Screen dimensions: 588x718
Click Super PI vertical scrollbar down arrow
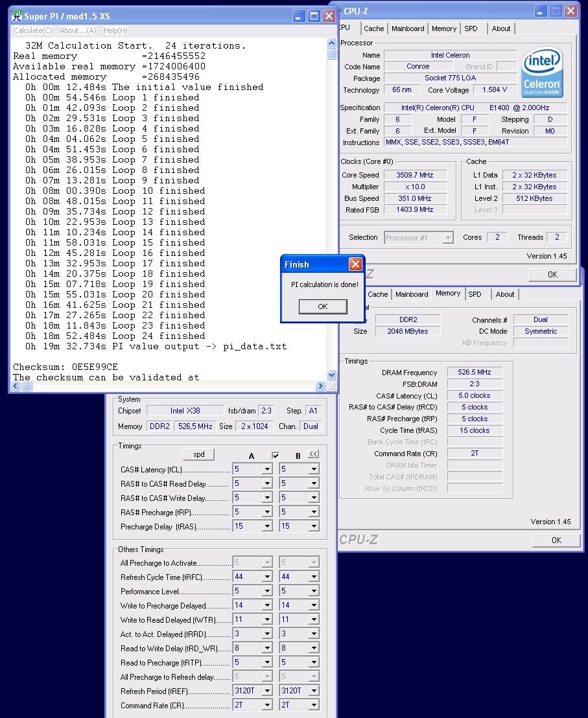point(332,375)
